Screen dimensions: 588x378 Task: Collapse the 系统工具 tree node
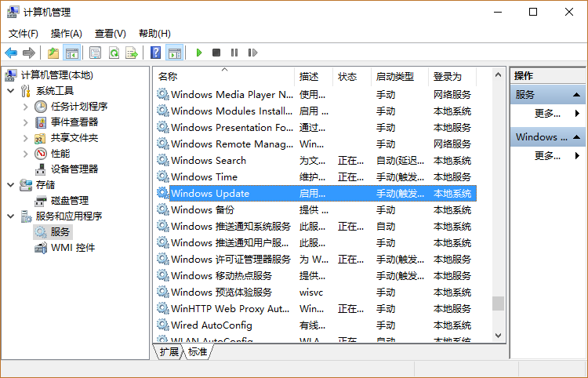[x=11, y=91]
